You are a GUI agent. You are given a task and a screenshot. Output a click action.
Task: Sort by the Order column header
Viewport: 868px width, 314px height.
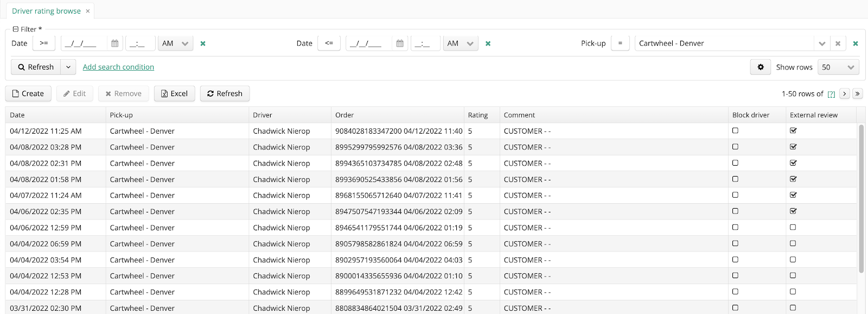click(397, 115)
